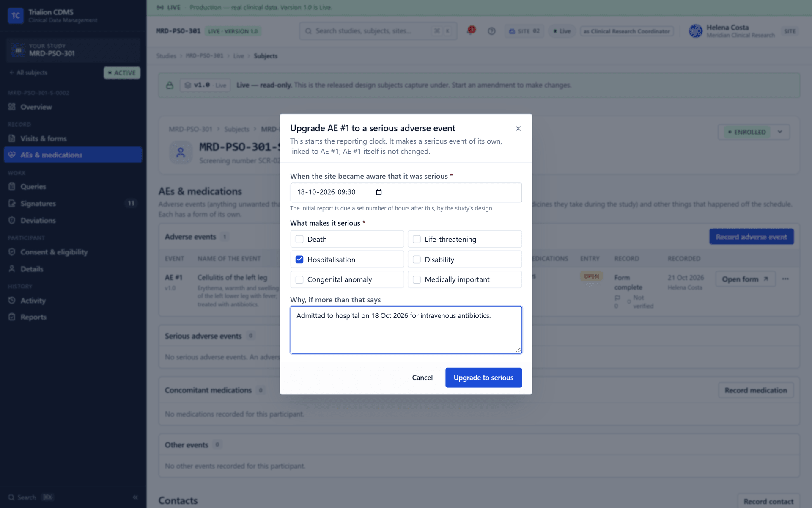Click the TC Trialion logo icon
Screen dimensions: 812x508
pos(16,16)
